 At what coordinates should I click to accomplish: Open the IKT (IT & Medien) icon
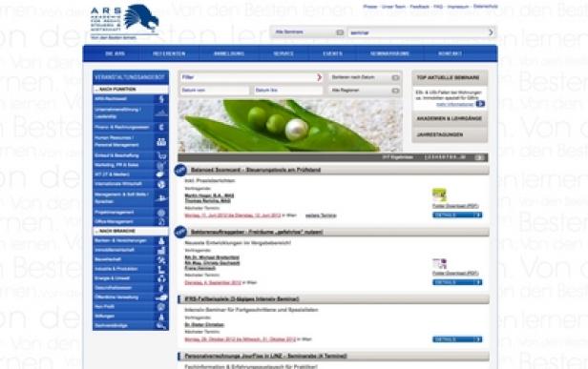(x=161, y=174)
